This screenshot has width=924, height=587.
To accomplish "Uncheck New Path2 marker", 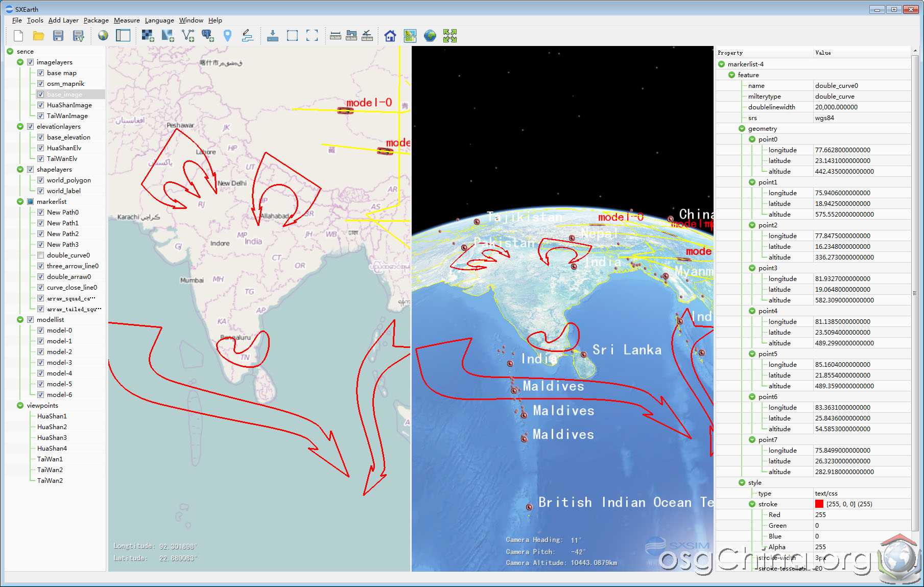I will pyautogui.click(x=40, y=233).
